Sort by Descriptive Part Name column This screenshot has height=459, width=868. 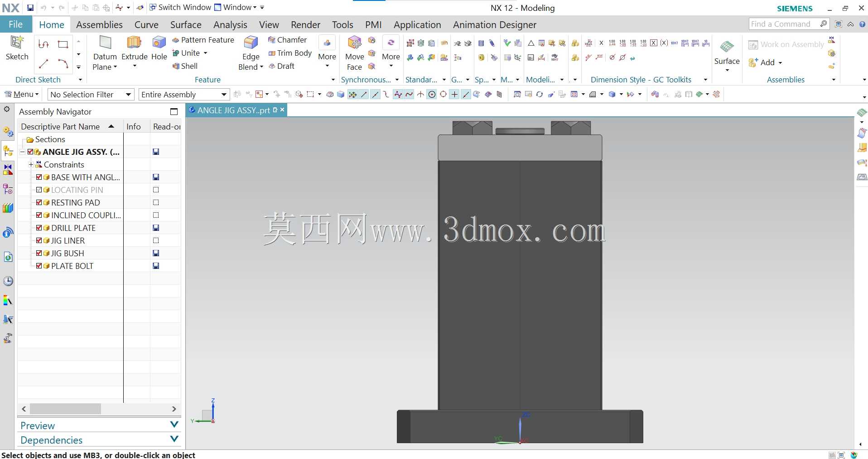(70, 126)
